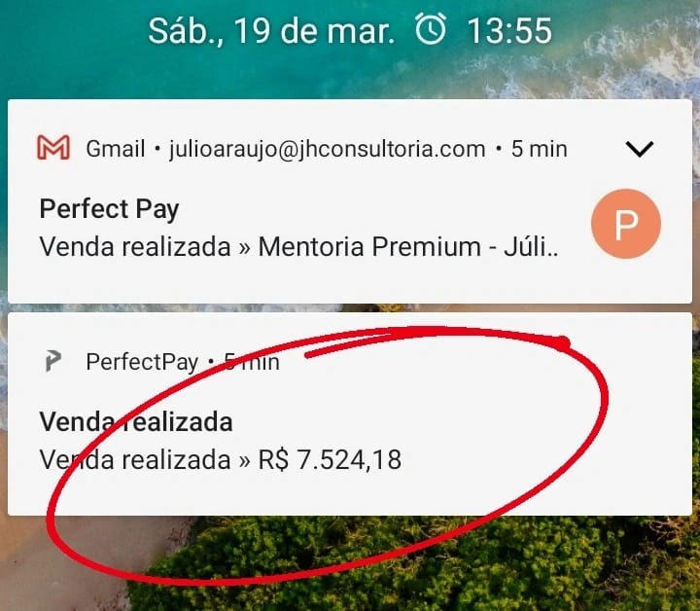Image resolution: width=700 pixels, height=611 pixels.
Task: Tap the PerfectPay app name label
Action: click(x=142, y=362)
